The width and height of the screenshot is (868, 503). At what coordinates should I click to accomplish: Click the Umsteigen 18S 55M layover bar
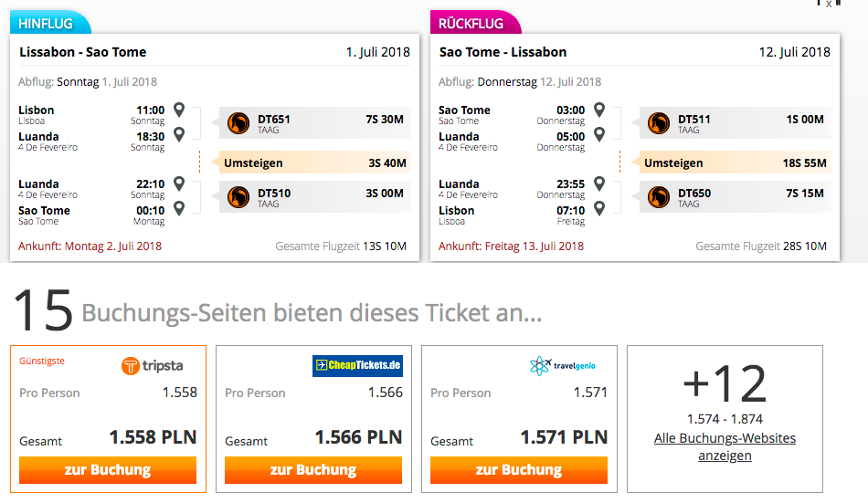(736, 162)
